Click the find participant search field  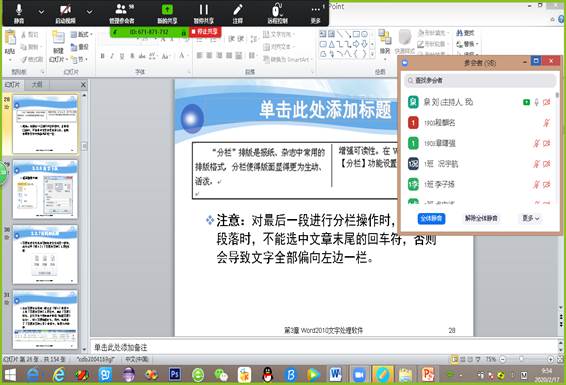(480, 80)
